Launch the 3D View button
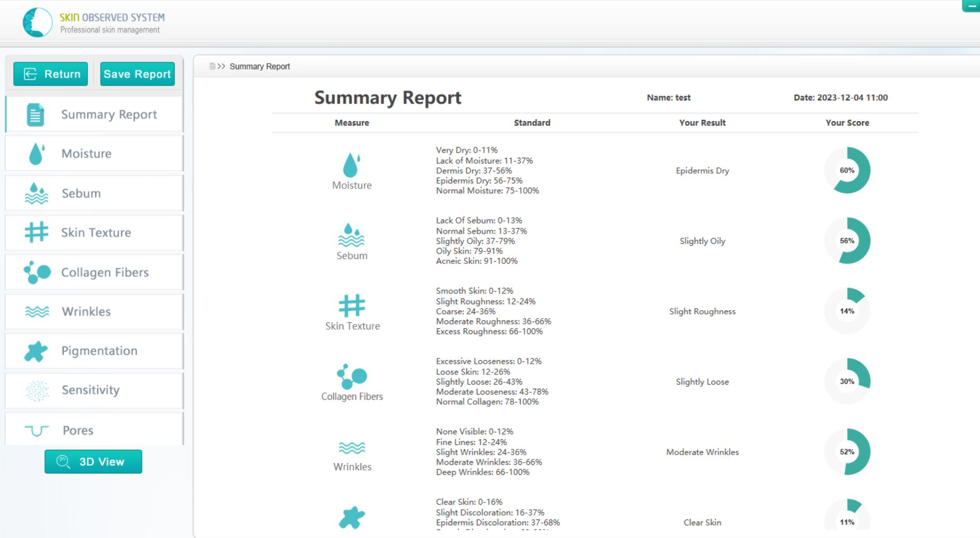 pyautogui.click(x=93, y=462)
